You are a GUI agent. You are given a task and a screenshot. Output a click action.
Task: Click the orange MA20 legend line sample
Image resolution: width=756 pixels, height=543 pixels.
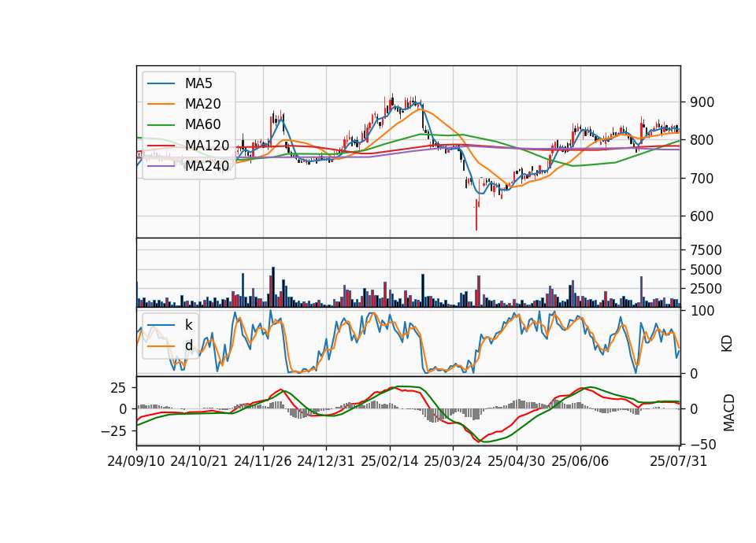[x=161, y=104]
